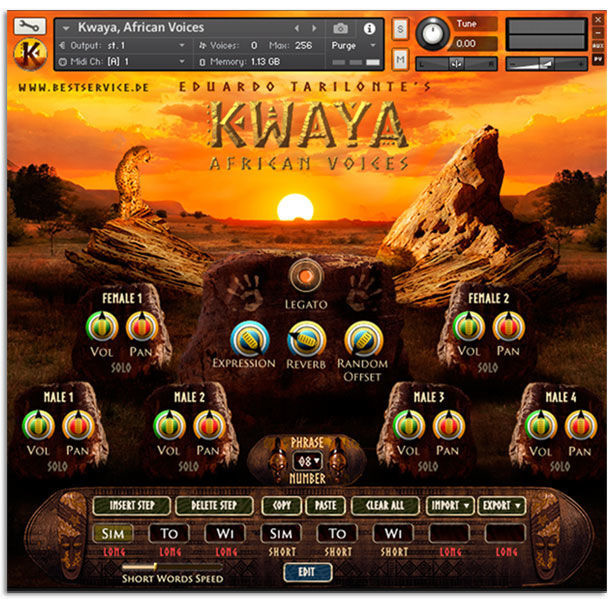Screen dimensions: 608x608
Task: Go to previous instrument with left arrow
Action: pyautogui.click(x=297, y=28)
